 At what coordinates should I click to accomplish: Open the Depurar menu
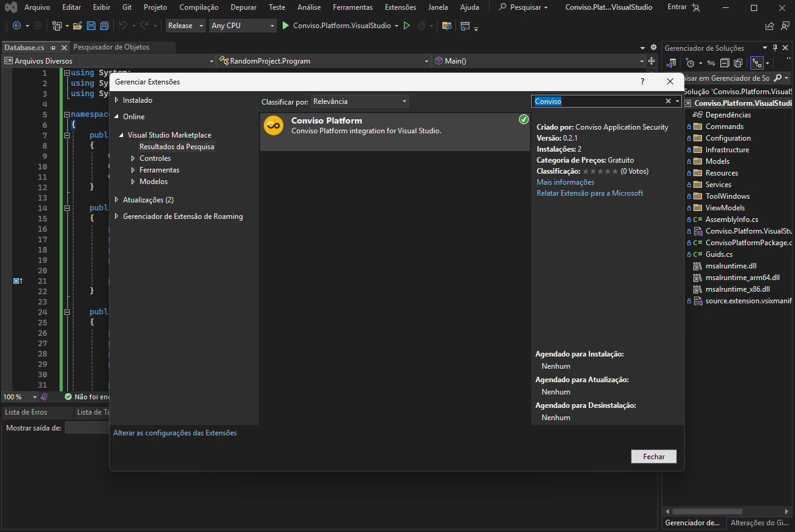click(x=244, y=7)
